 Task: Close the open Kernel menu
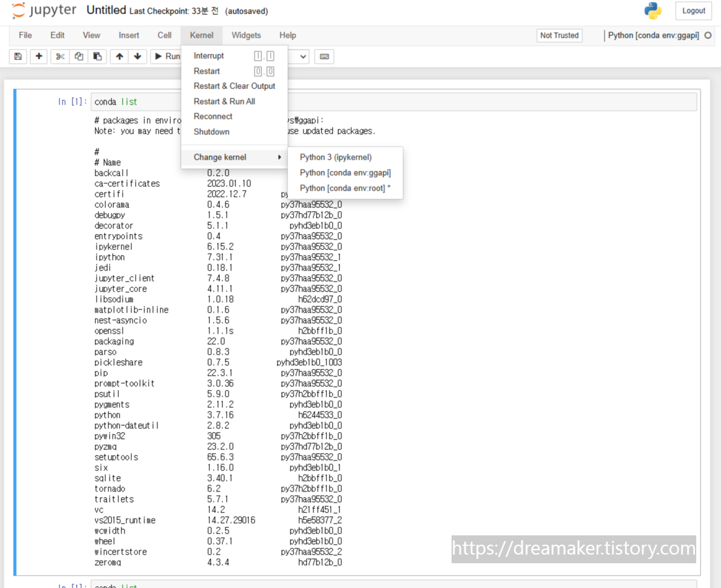pos(202,35)
